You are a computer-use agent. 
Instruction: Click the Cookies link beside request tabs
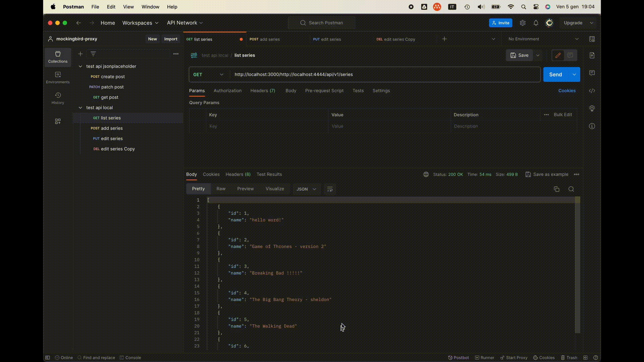click(x=567, y=90)
